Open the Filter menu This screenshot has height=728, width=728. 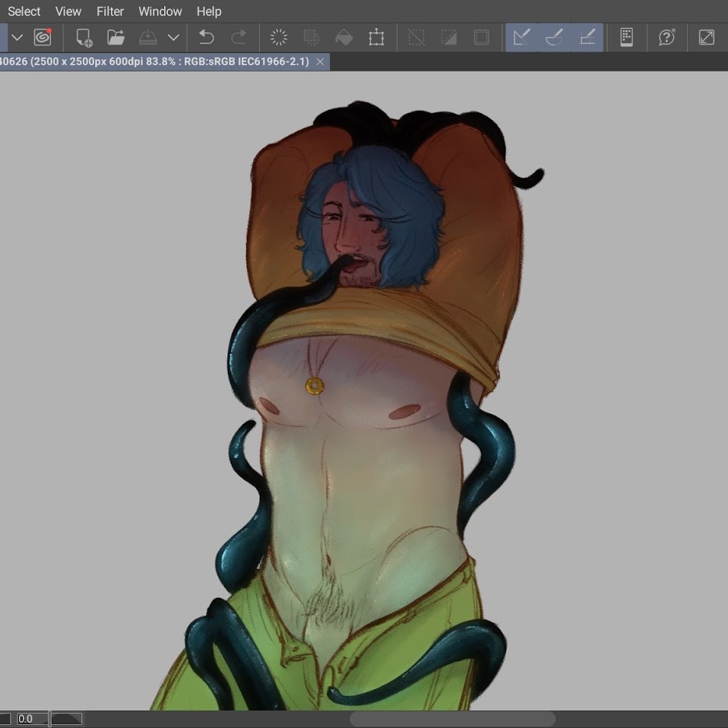110,11
